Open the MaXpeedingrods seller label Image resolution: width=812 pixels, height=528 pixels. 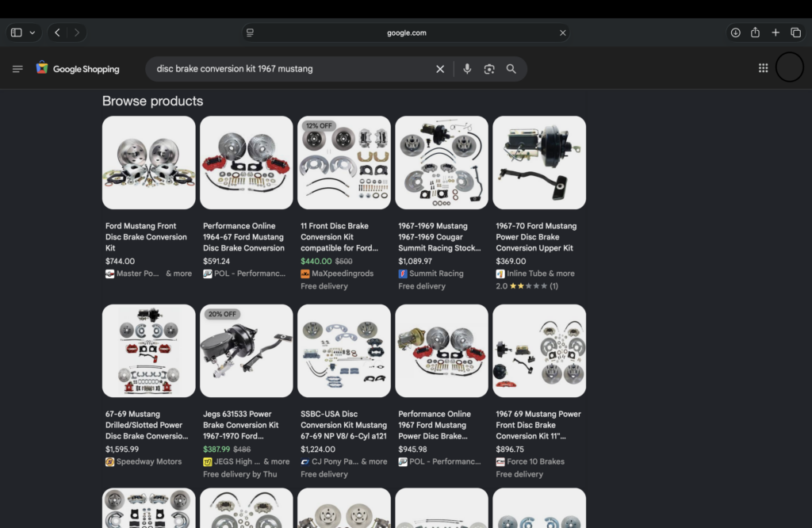tap(337, 274)
